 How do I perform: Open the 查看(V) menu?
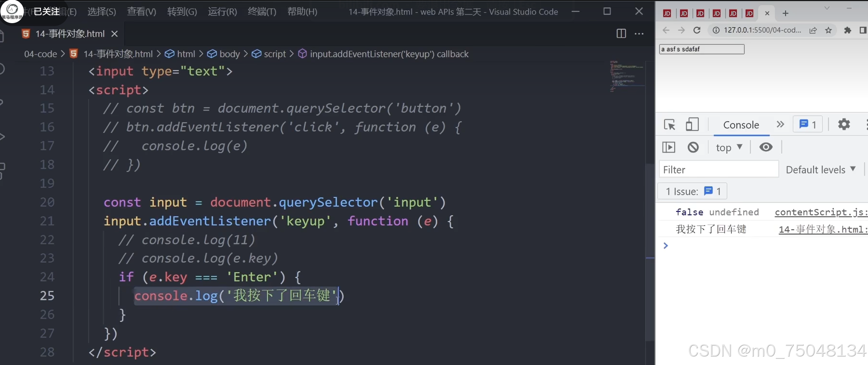coord(141,12)
